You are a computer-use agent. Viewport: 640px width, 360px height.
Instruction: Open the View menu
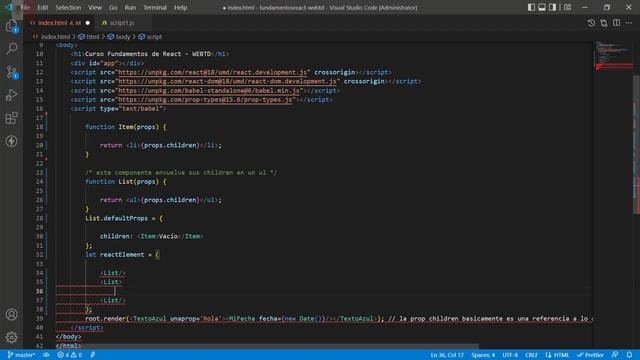pyautogui.click(x=95, y=7)
